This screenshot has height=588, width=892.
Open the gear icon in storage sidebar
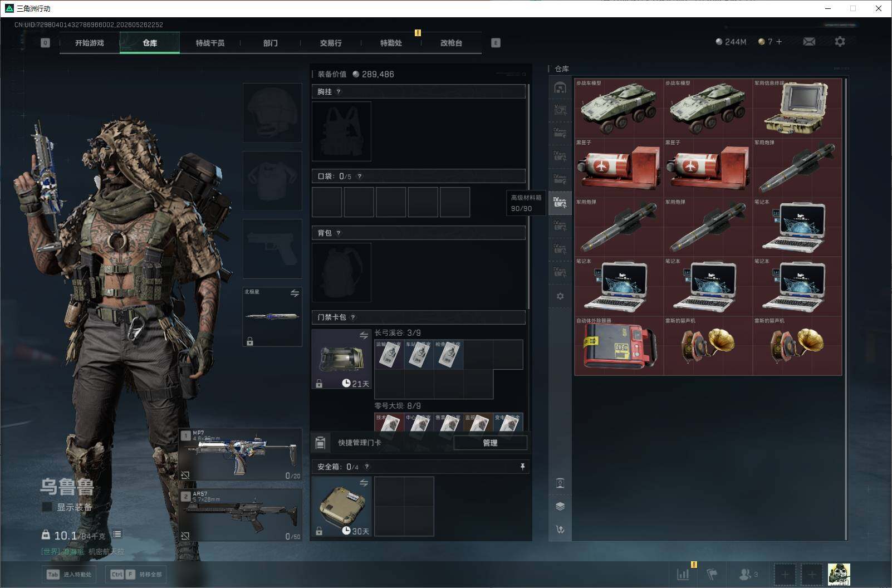(560, 296)
